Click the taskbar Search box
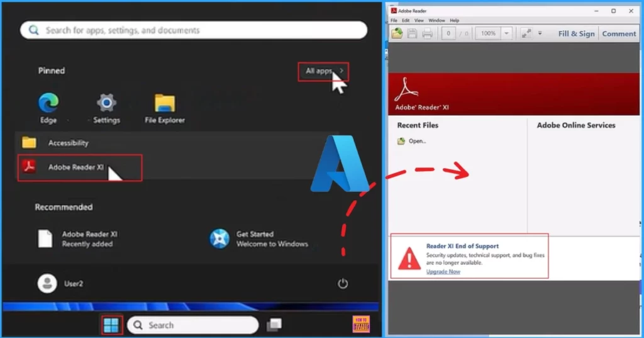The height and width of the screenshot is (338, 644). [193, 325]
